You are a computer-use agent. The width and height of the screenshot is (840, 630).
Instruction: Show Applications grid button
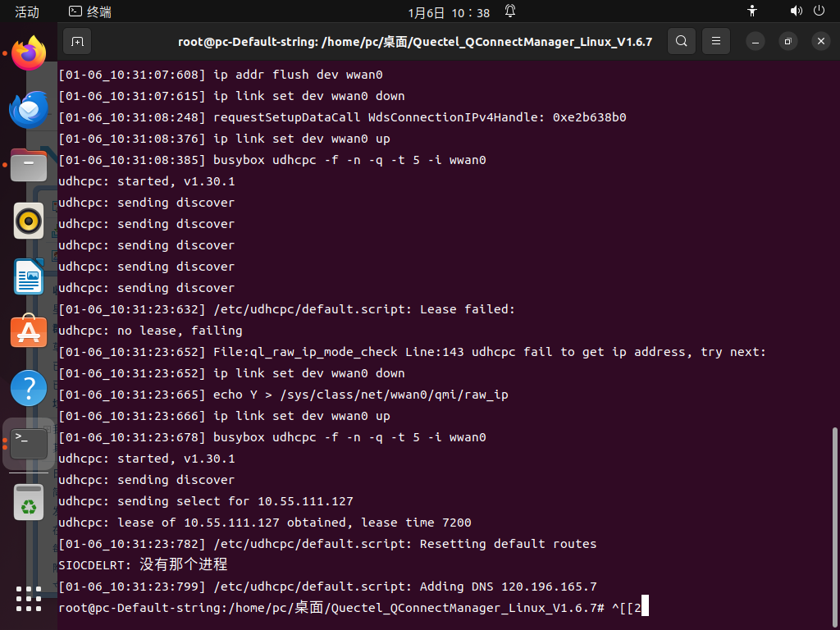point(29,599)
